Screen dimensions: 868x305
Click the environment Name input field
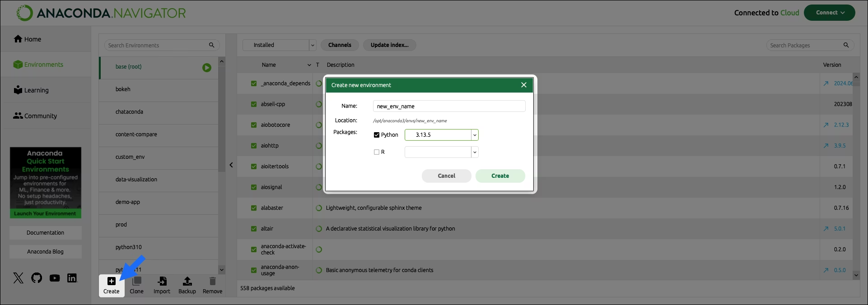click(x=449, y=106)
